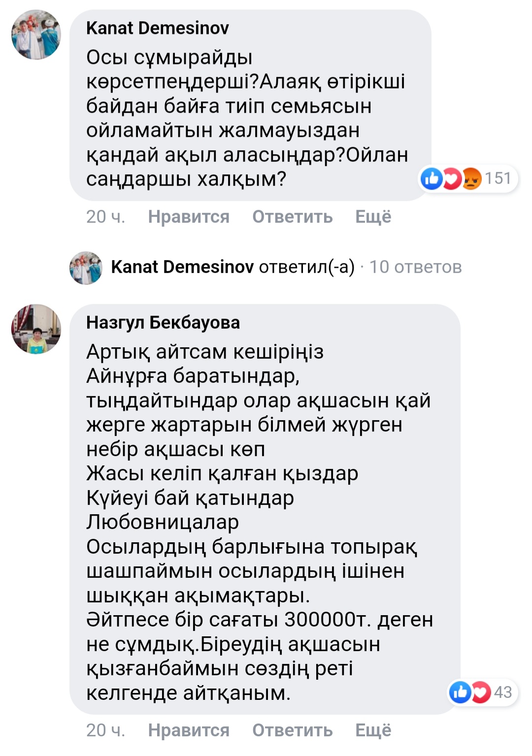This screenshot has width=532, height=756.
Task: Tap the small avatar beside the replies line
Action: tap(86, 267)
